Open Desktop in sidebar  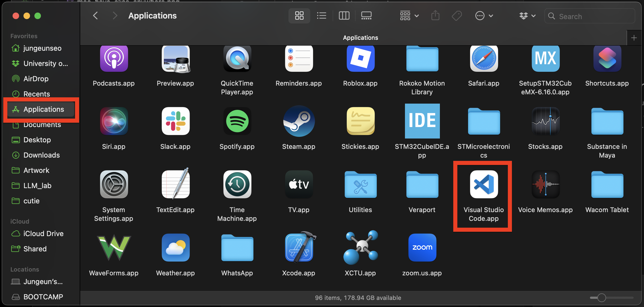click(41, 140)
